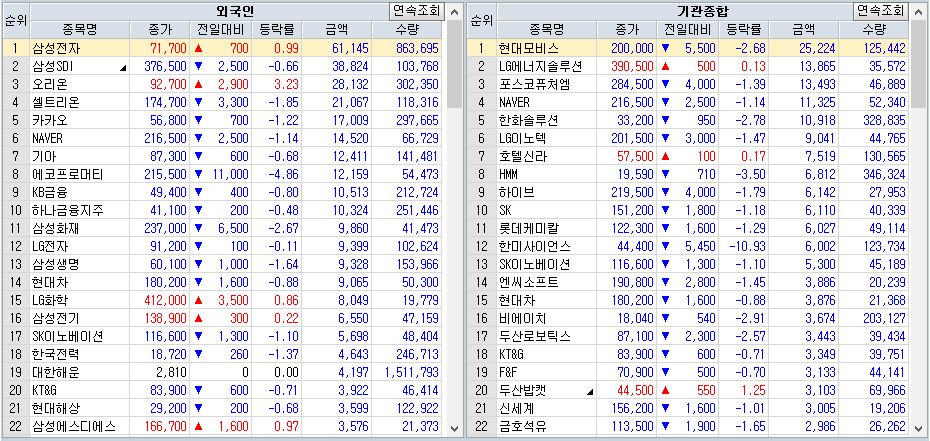Sort 외국인 table by 종목명 header

click(79, 30)
